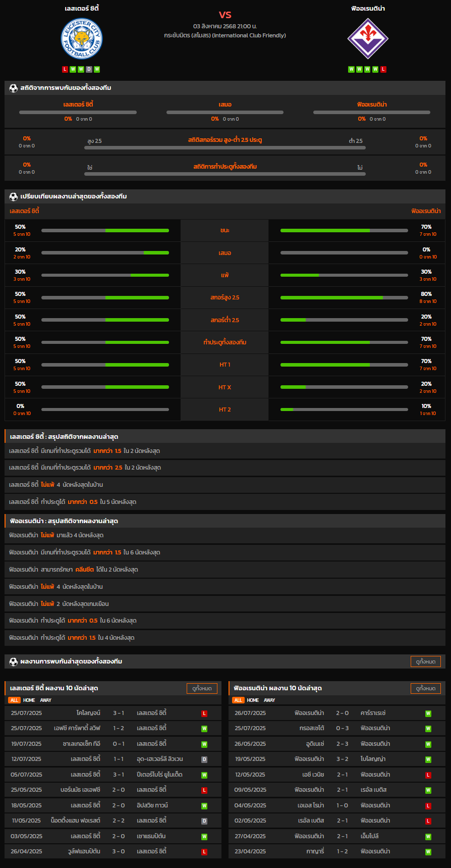This screenshot has width=451, height=868.
Task: Select the ALL tab in Leicester's last 10 matches
Action: 14,700
